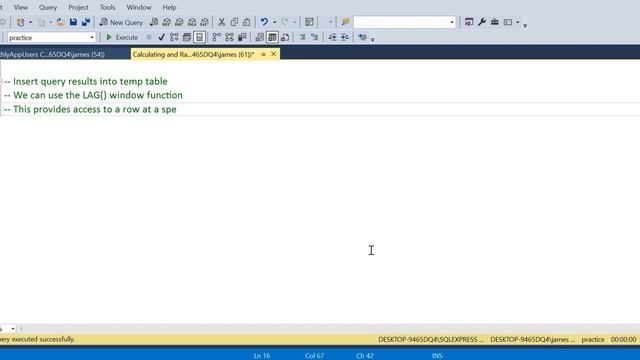Click the Analysis Services XMLA Query icon

point(192,22)
